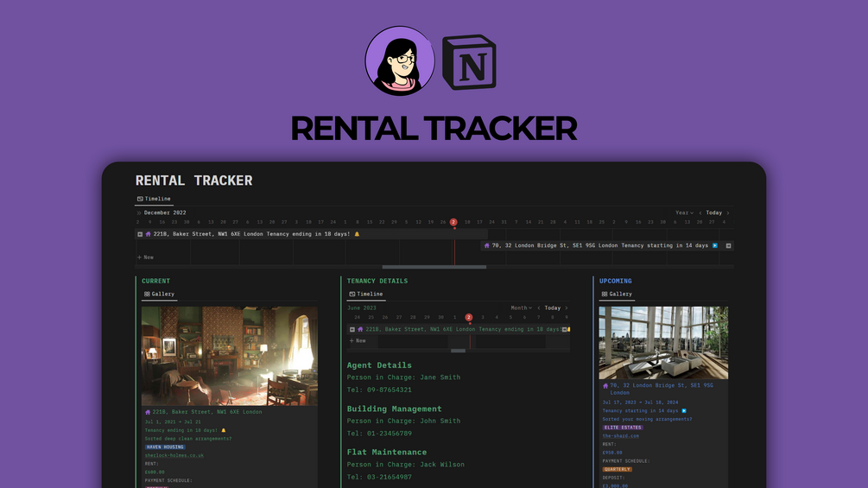The width and height of the screenshot is (868, 488).
Task: Click the 221B Baker Street bar in main timeline
Action: tap(312, 234)
